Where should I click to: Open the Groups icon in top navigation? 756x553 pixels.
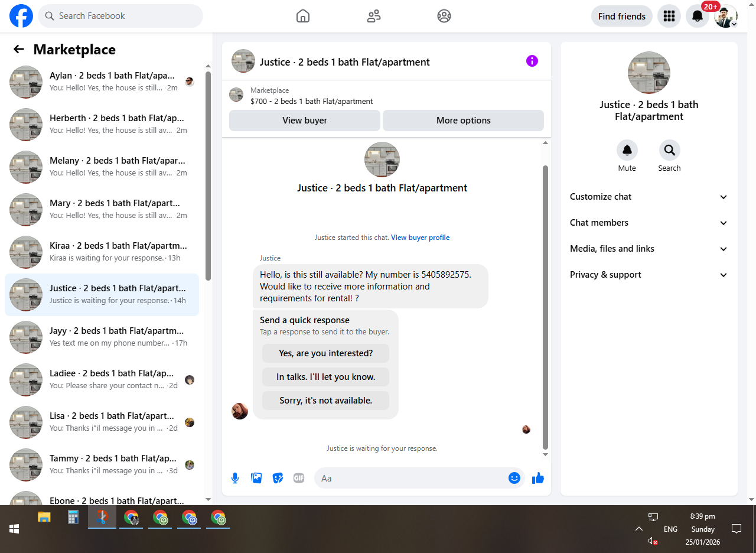tap(444, 16)
